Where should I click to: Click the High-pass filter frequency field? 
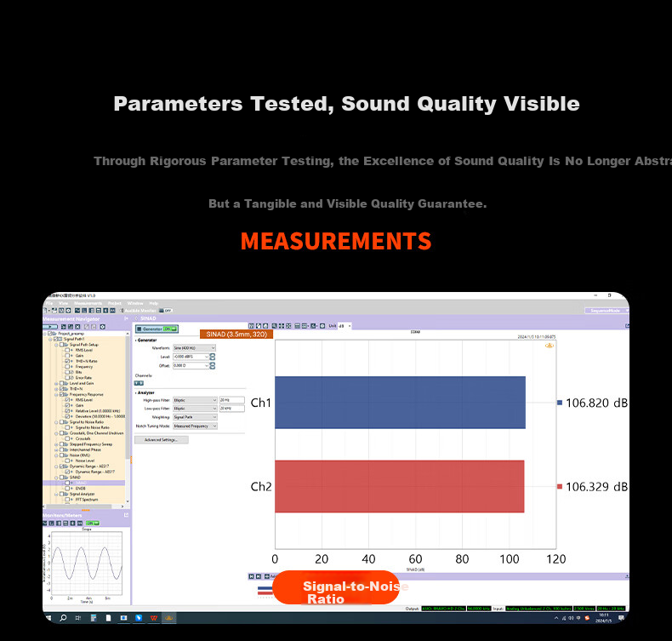coord(232,400)
